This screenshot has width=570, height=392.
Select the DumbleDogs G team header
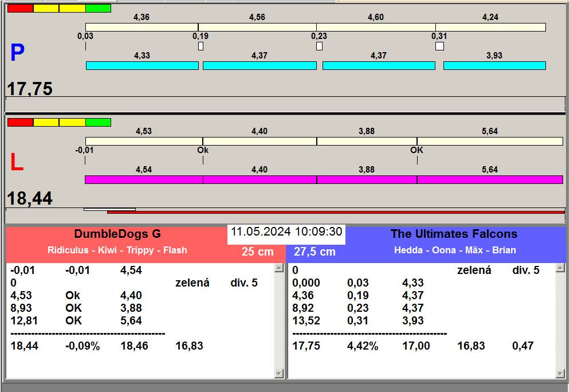[x=117, y=234]
